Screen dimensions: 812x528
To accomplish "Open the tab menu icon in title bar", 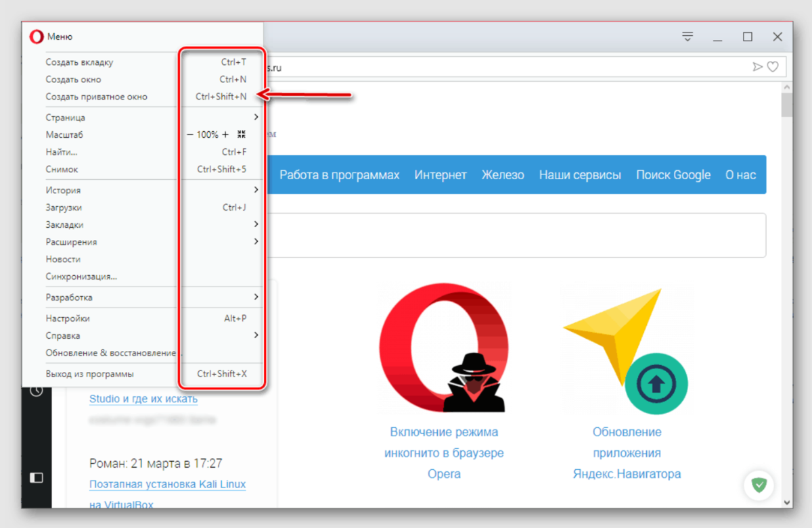I will [687, 37].
